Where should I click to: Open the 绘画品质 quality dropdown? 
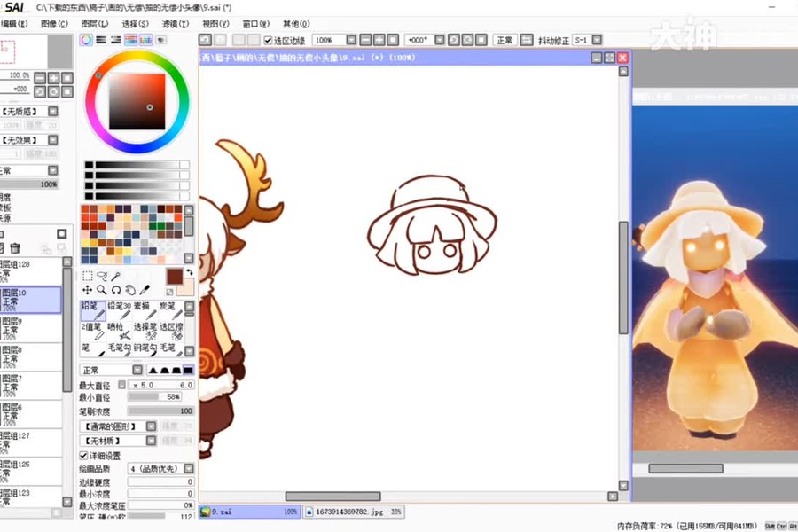(x=189, y=468)
